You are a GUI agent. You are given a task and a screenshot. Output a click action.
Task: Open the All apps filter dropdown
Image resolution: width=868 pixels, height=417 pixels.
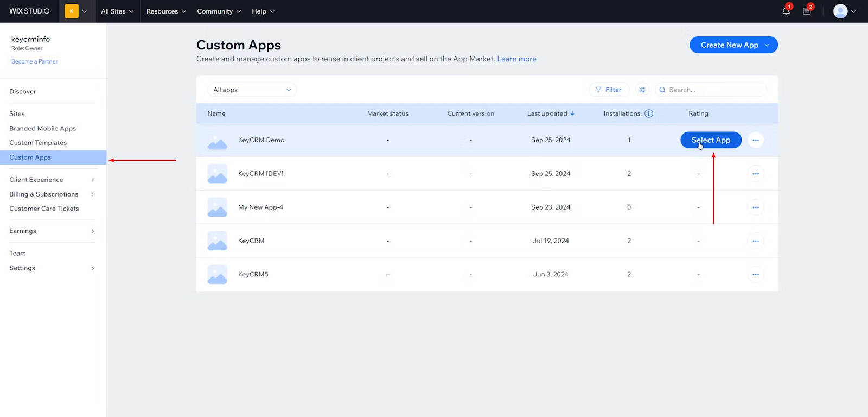point(252,90)
